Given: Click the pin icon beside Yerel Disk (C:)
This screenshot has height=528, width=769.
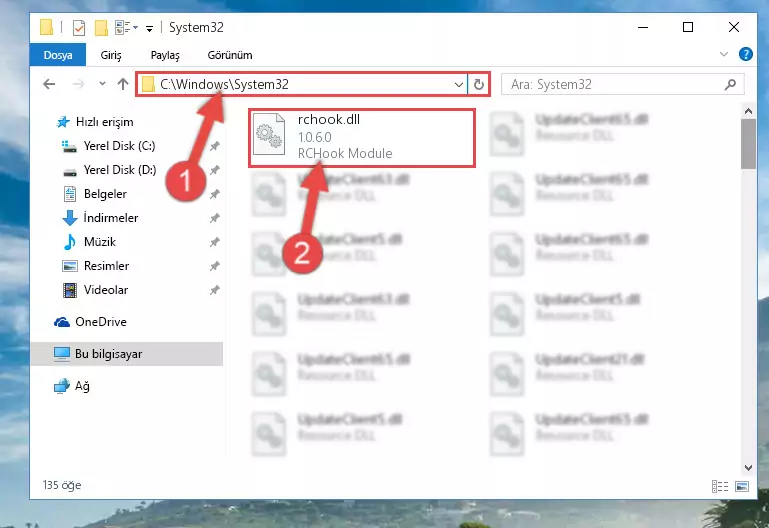Looking at the screenshot, I should point(214,146).
